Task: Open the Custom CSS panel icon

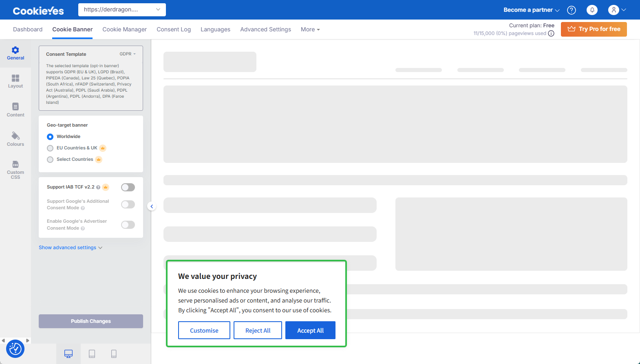Action: [x=15, y=164]
